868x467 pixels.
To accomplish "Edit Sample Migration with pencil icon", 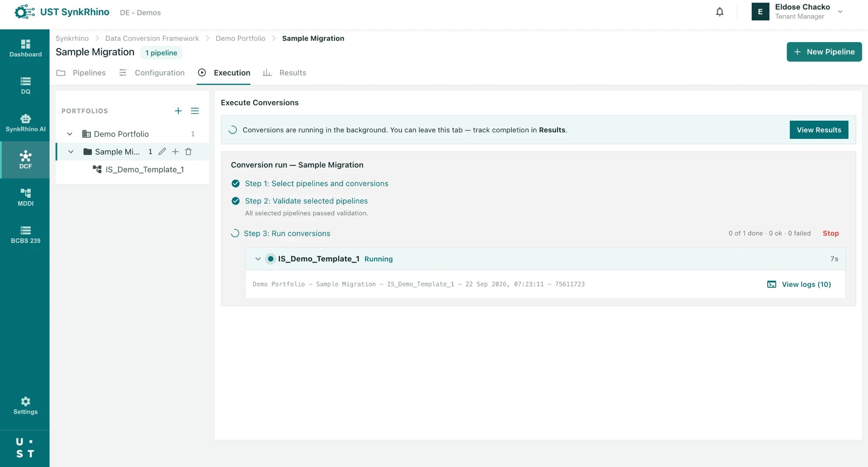I will point(162,151).
